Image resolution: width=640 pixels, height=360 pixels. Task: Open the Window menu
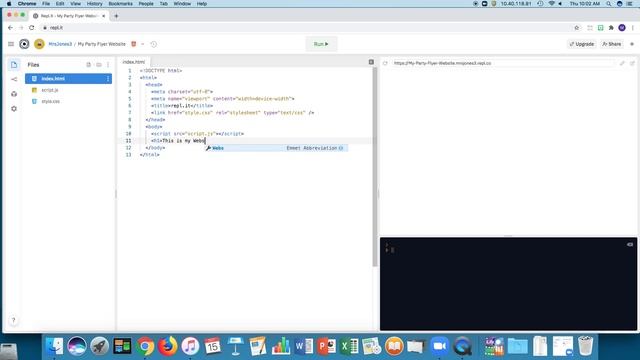click(182, 4)
